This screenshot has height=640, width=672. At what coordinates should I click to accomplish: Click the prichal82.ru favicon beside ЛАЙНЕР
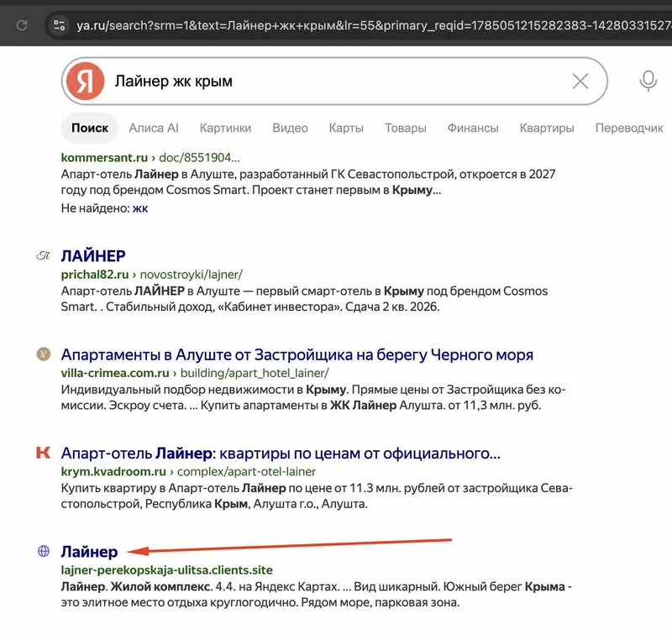(44, 255)
